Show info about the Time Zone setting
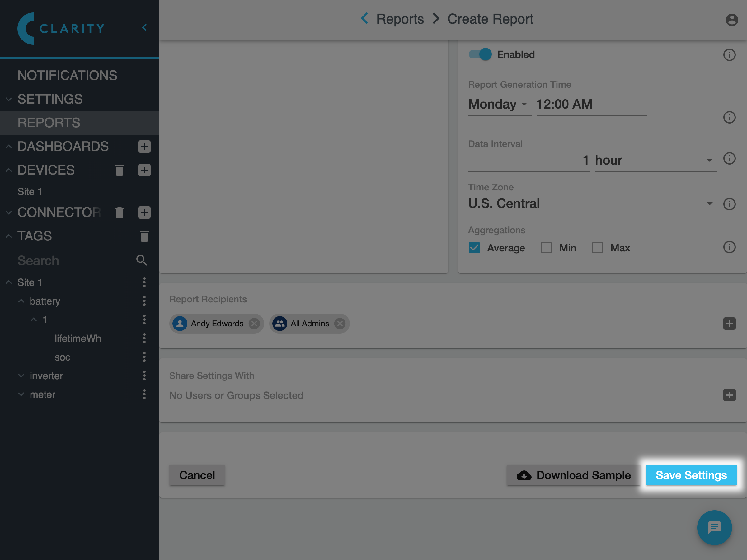 point(729,204)
